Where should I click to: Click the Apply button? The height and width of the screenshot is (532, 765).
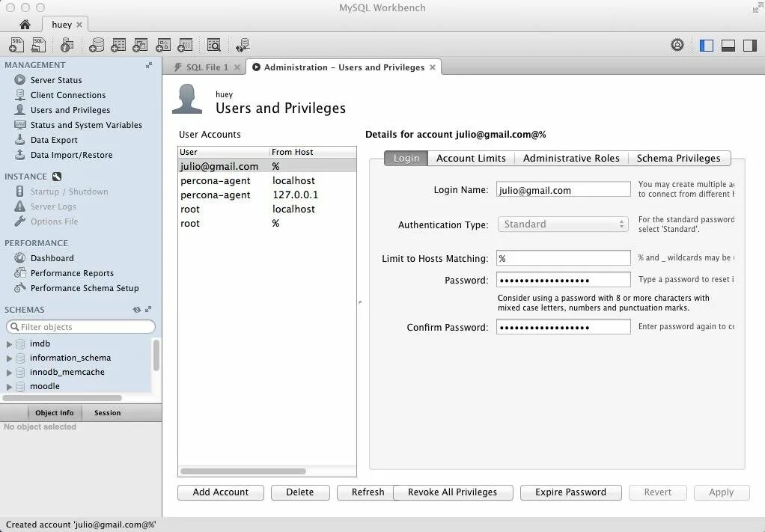(721, 492)
